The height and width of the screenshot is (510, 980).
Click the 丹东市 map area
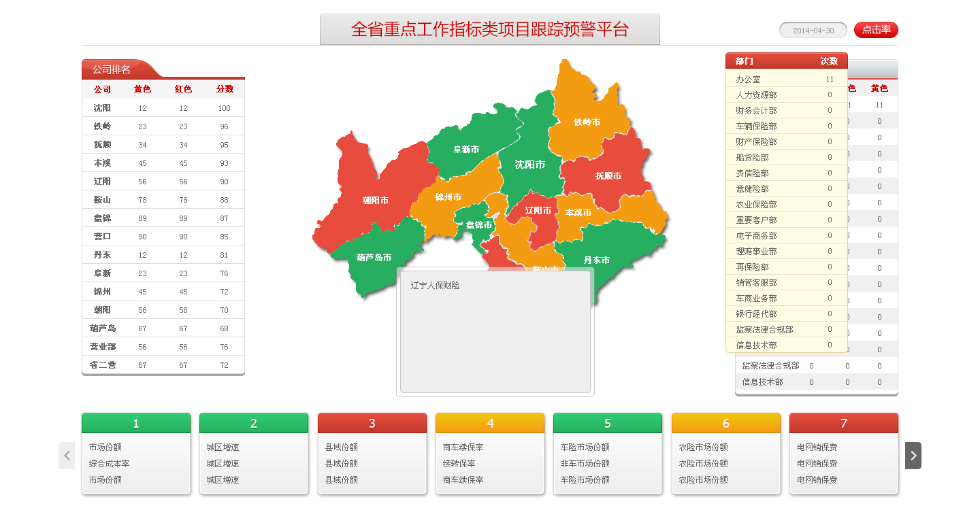coord(596,260)
